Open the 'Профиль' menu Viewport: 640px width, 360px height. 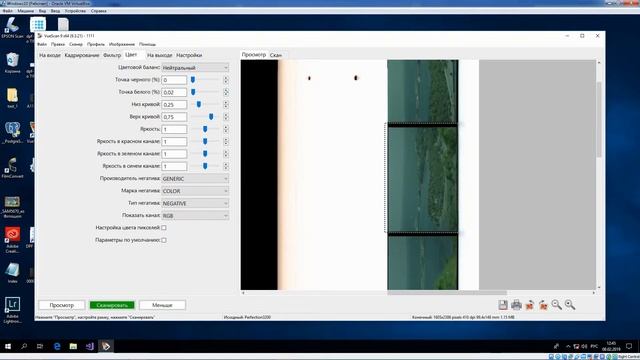click(x=96, y=44)
